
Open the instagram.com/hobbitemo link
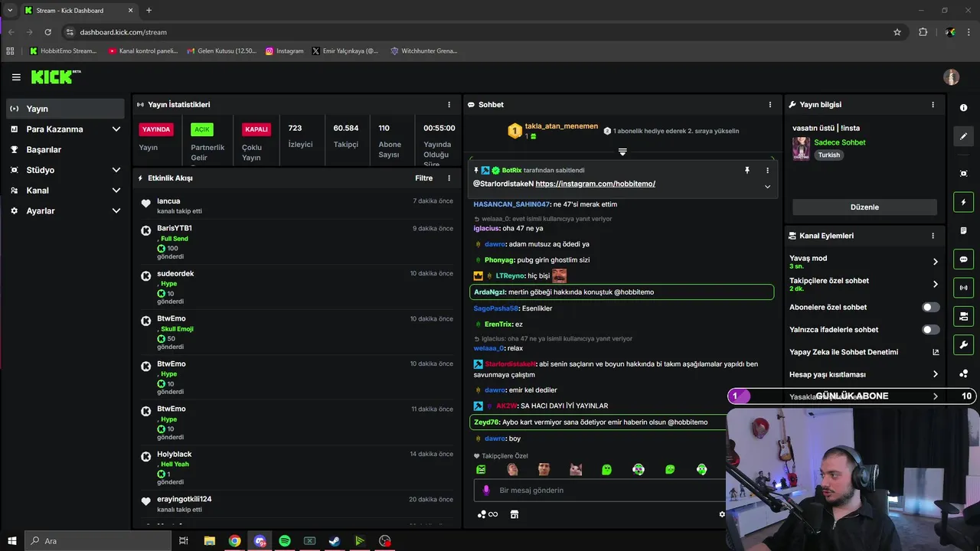595,184
